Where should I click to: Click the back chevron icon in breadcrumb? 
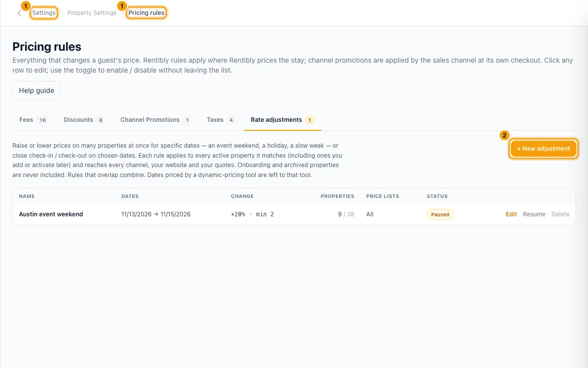(19, 13)
